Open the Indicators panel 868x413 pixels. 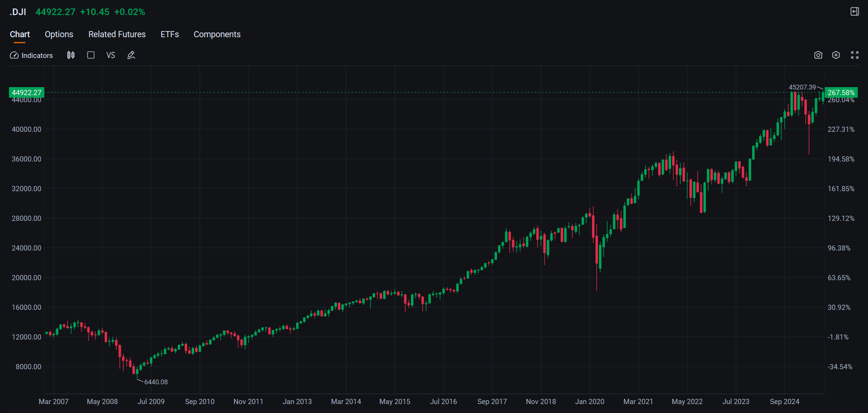tap(32, 56)
